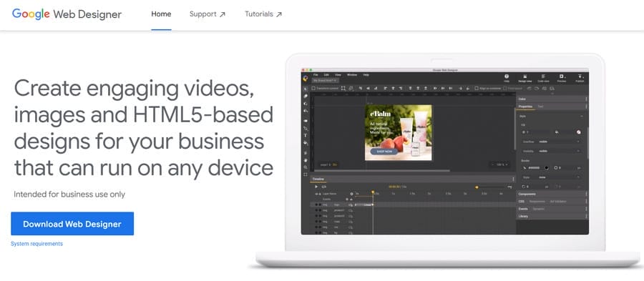Toggle the Transform control checkbox

313,88
